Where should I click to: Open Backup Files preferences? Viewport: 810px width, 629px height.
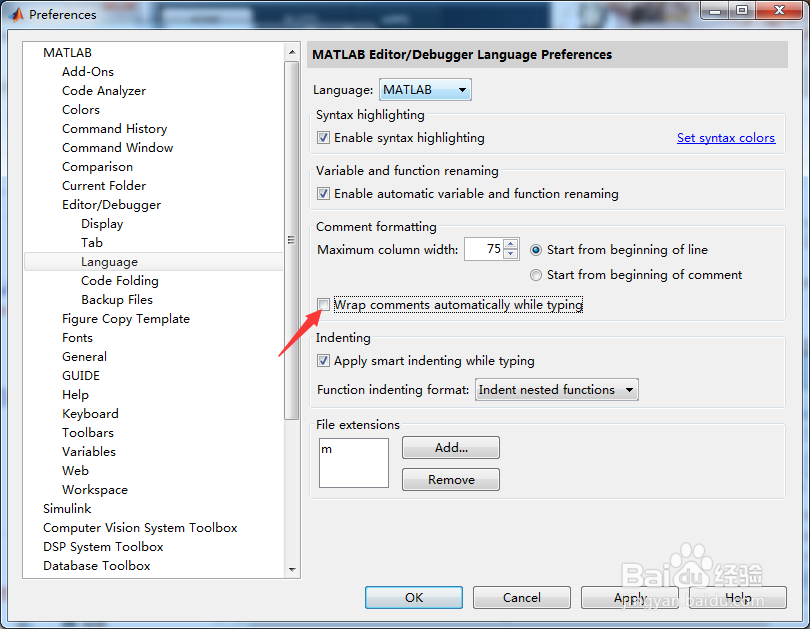tap(117, 300)
